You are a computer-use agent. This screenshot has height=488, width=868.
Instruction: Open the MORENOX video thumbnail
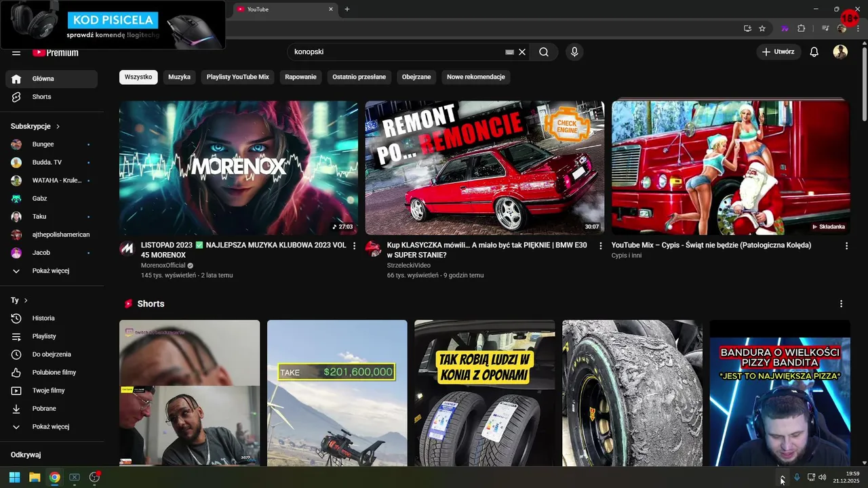239,167
